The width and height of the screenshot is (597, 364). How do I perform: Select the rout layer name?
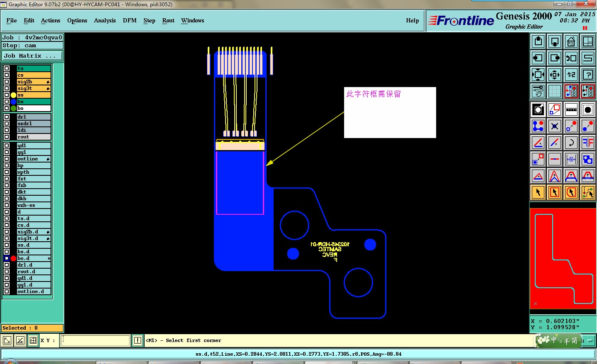pyautogui.click(x=34, y=137)
